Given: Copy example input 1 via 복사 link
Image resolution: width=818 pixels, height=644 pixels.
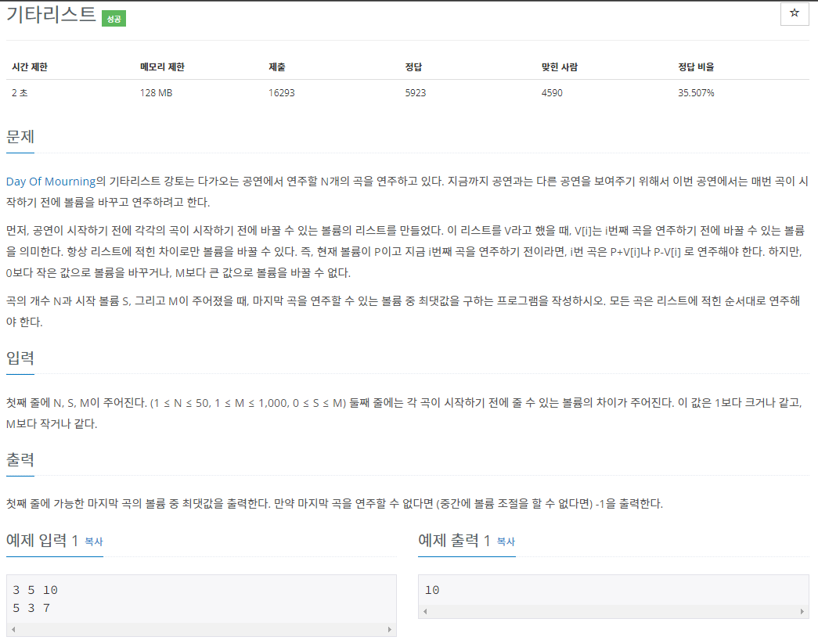Looking at the screenshot, I should 94,541.
